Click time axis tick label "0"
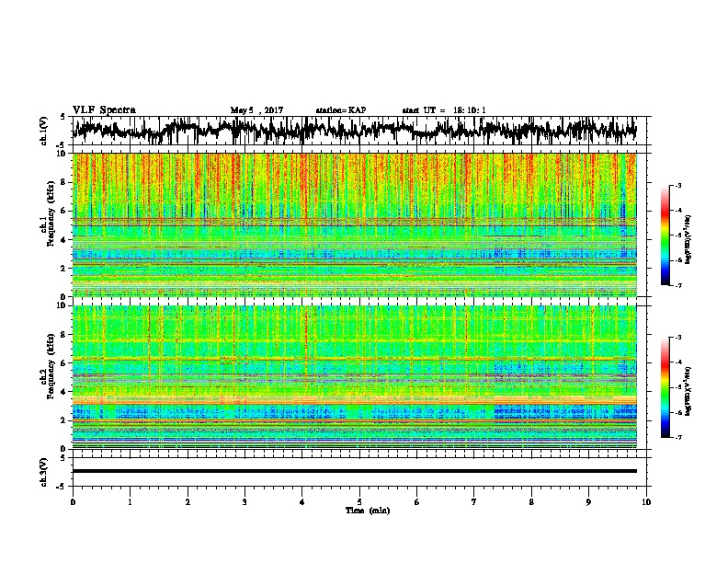 point(73,502)
